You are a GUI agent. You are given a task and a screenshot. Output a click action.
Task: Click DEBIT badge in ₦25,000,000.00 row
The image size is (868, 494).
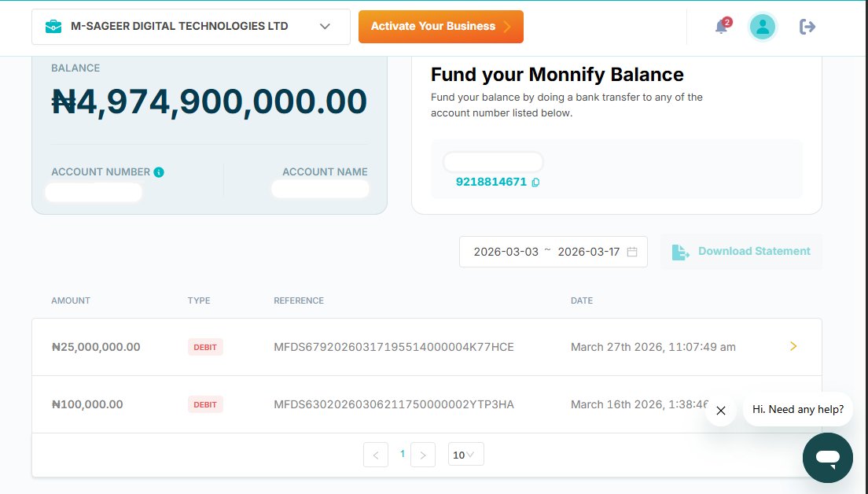tap(205, 347)
